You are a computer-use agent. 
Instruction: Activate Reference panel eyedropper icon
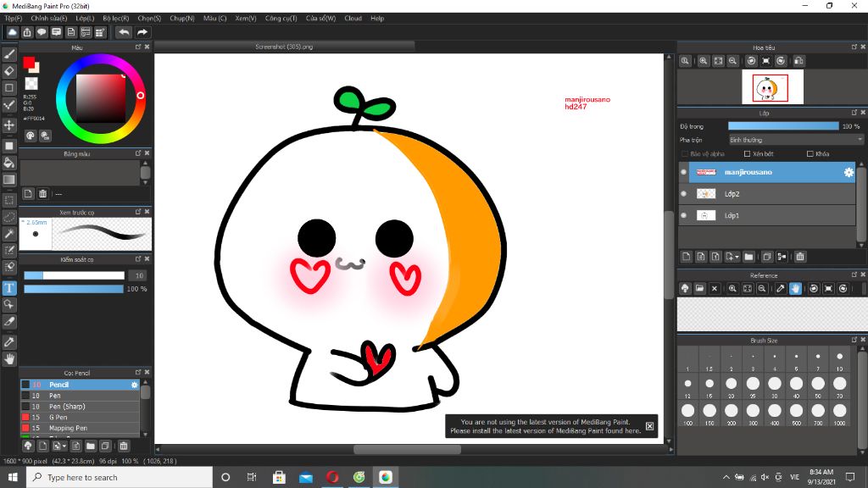tap(781, 289)
